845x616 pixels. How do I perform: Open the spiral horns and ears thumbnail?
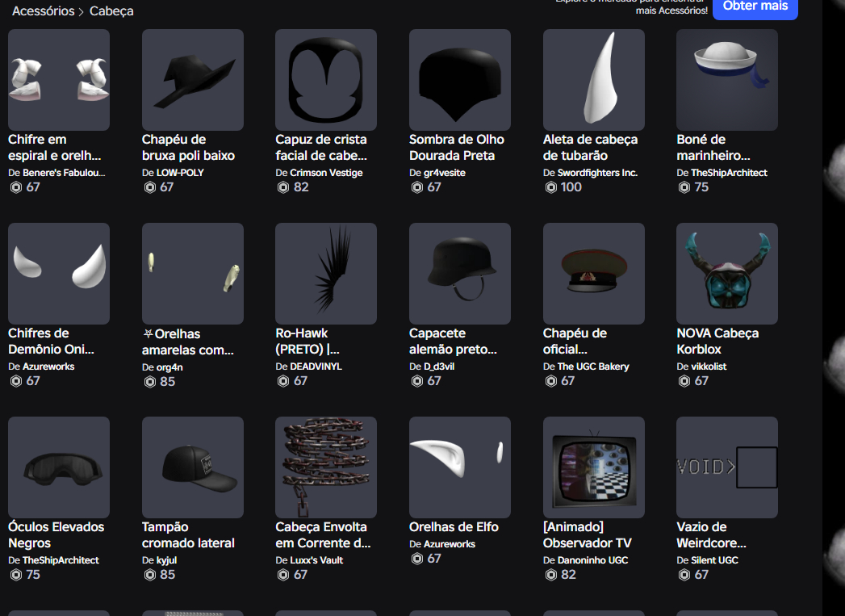(59, 80)
